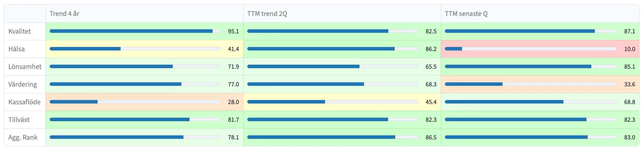Viewport: 644px width, 151px height.
Task: Click Tillväxt TTM senaste Q progress bar
Action: pos(531,119)
